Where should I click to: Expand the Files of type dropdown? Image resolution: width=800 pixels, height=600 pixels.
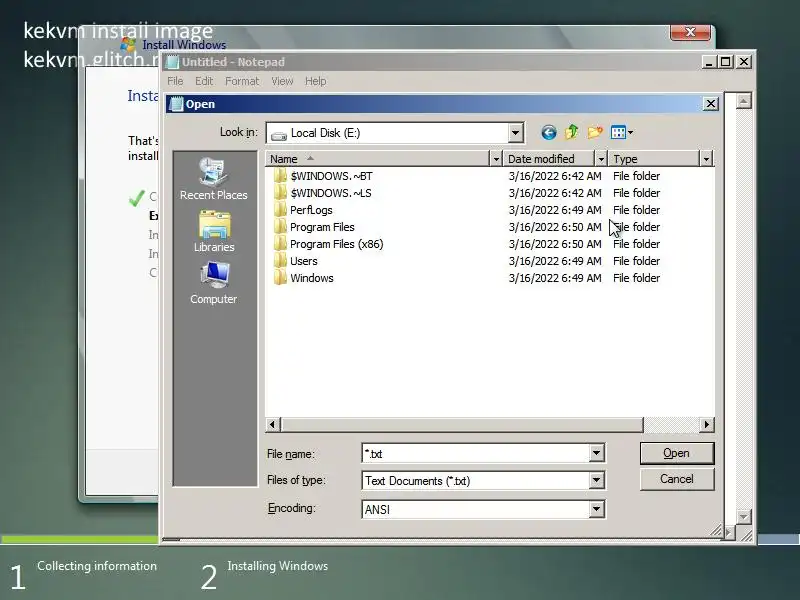tap(596, 480)
